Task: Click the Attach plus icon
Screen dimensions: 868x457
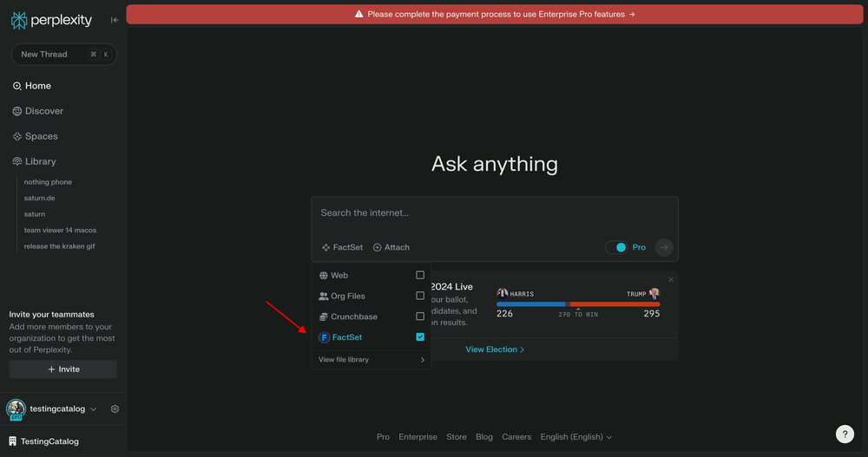Action: pyautogui.click(x=378, y=247)
